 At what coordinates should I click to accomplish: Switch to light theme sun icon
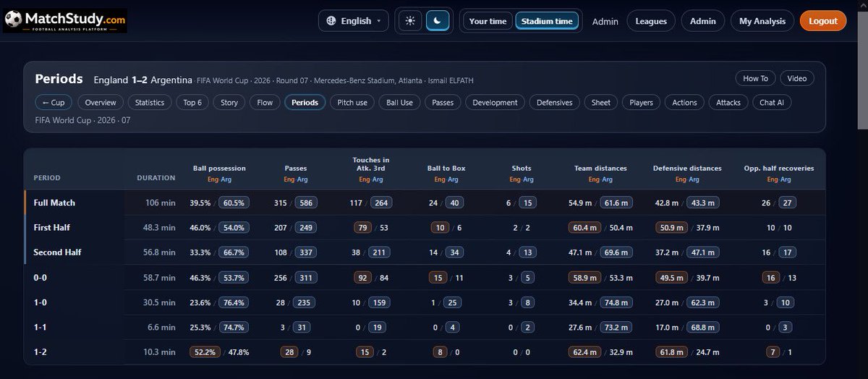coord(410,21)
